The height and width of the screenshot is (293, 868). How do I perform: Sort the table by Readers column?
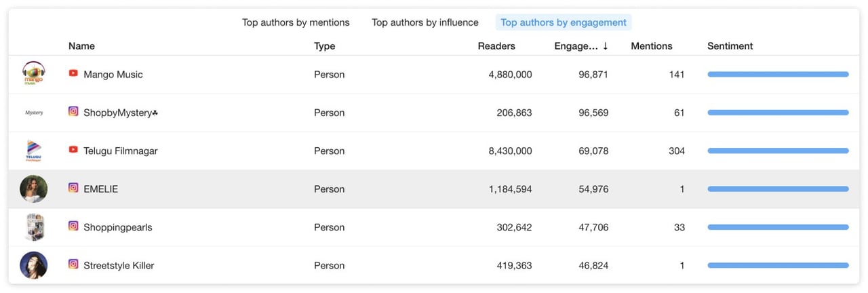point(496,46)
